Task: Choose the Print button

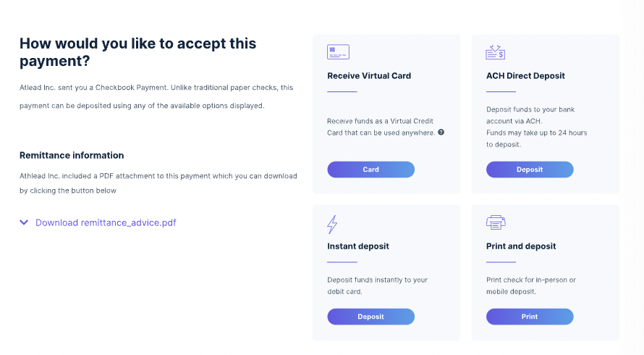Action: pos(530,317)
